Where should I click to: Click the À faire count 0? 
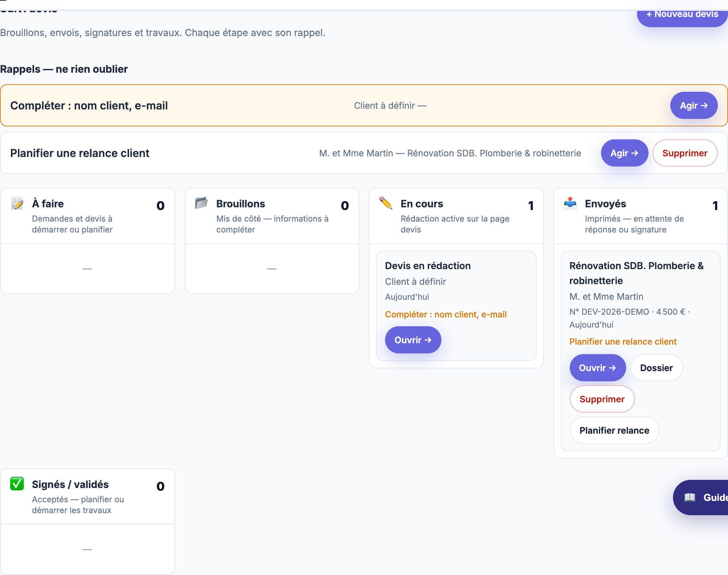pyautogui.click(x=161, y=205)
